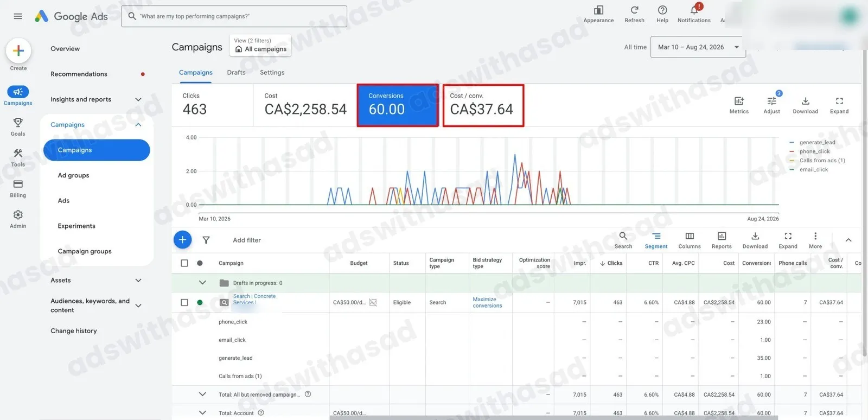This screenshot has height=420, width=868.
Task: Expand Audiences, keywords, and content section
Action: click(x=138, y=306)
